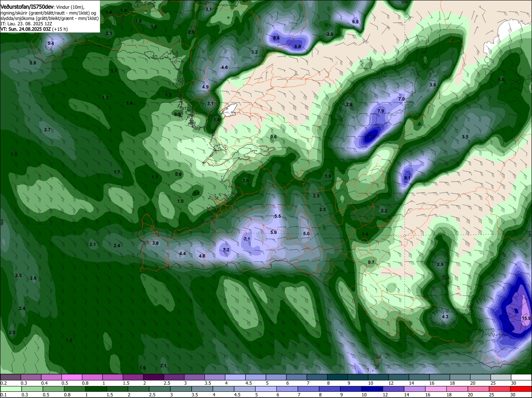The width and height of the screenshot is (532, 398).
Task: Click the IT: Lau. 23. 08. 2025 12Z line
Action: 26,24
